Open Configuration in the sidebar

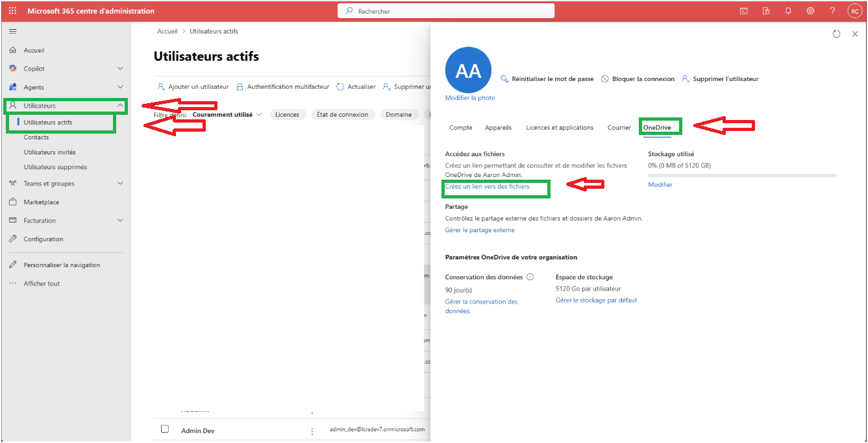[x=43, y=239]
